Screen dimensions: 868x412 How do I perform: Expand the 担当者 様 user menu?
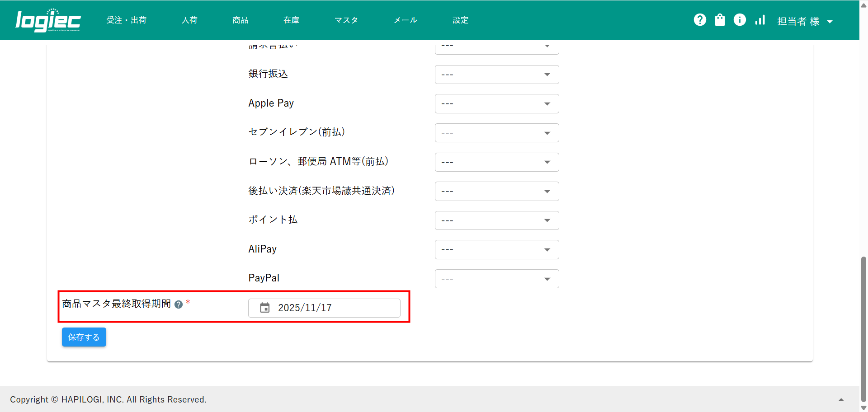tap(805, 21)
